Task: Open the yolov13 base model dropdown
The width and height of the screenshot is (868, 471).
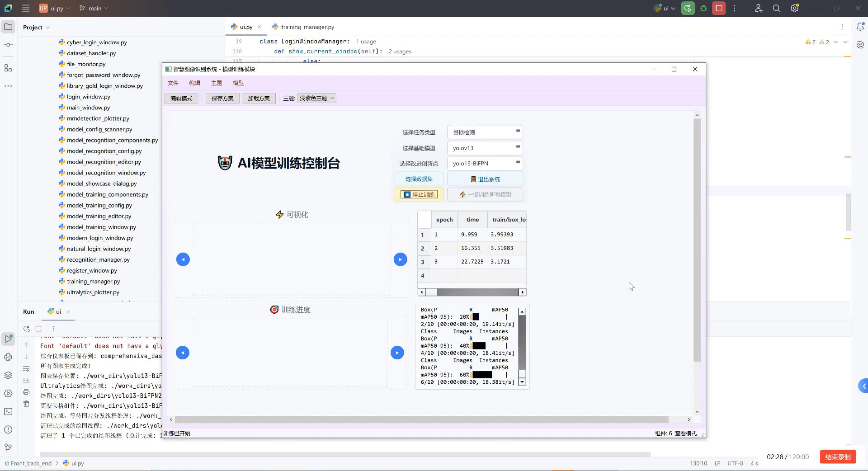Action: coord(485,148)
